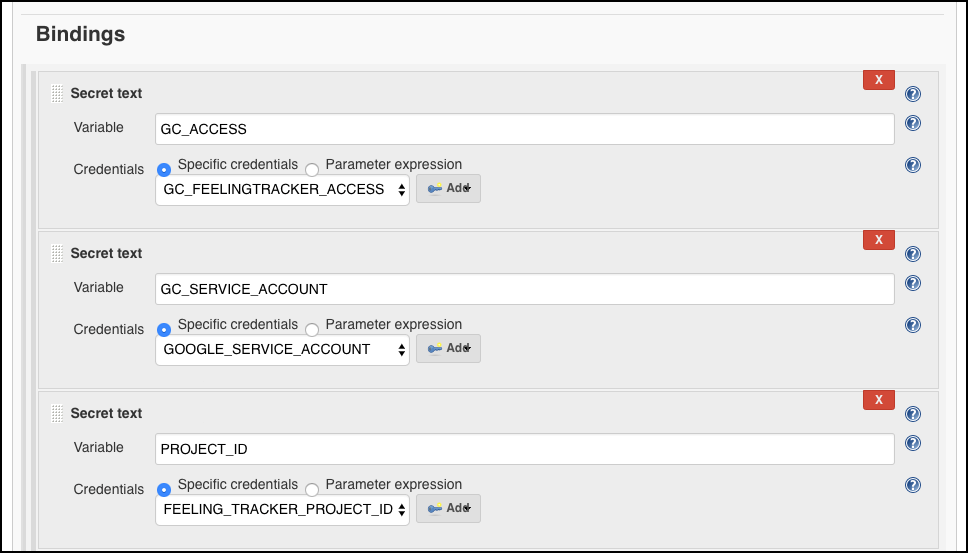Show help for PROJECT_ID variable field

pos(912,443)
